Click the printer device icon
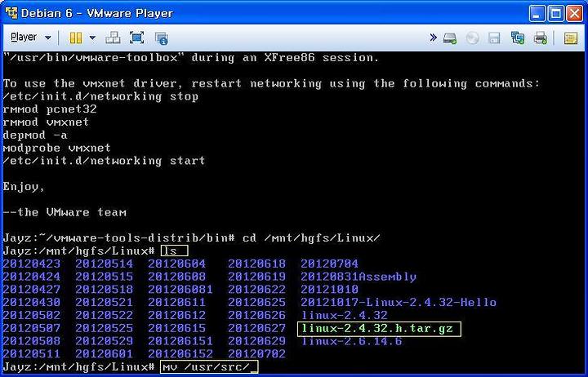The width and height of the screenshot is (588, 377). tap(540, 38)
